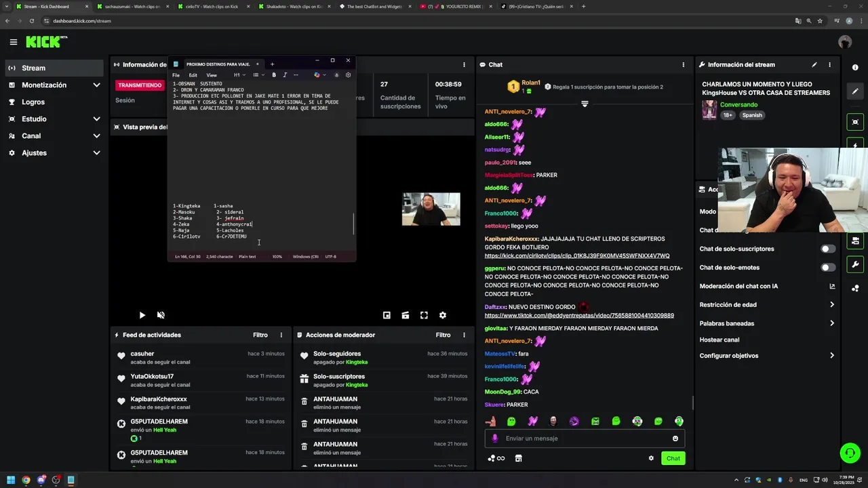Open the shop icon below chat input

pyautogui.click(x=518, y=458)
